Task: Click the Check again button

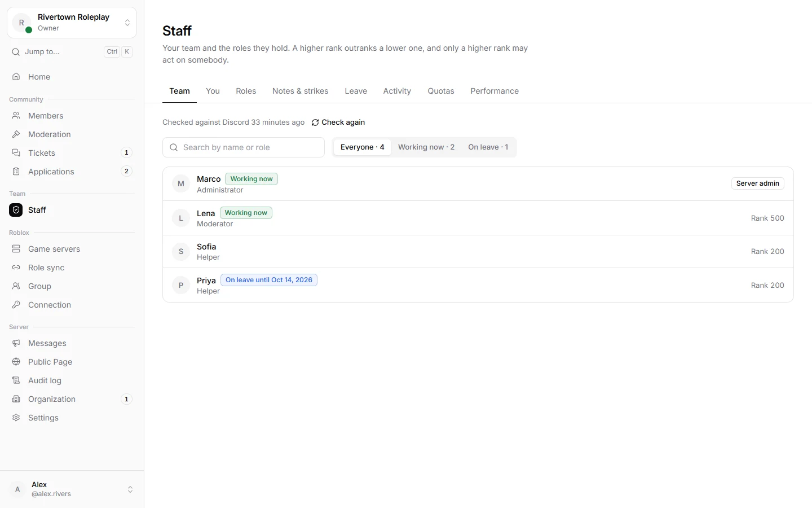Action: pos(338,122)
